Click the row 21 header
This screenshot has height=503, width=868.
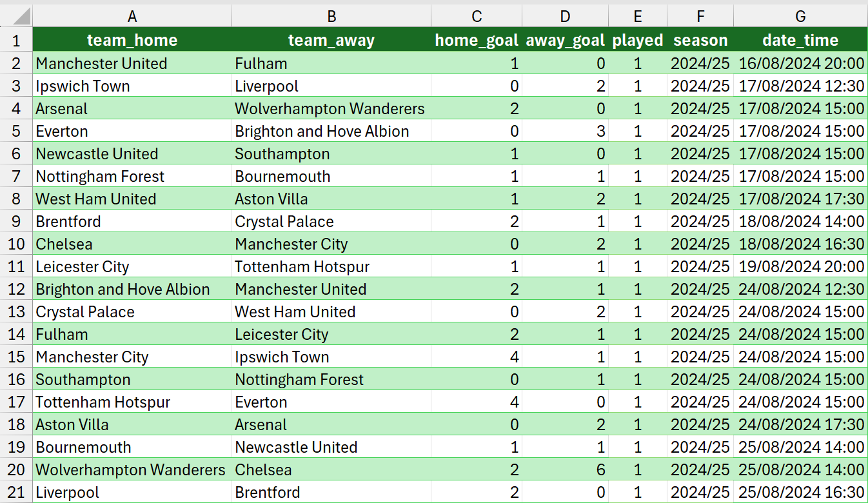[16, 493]
